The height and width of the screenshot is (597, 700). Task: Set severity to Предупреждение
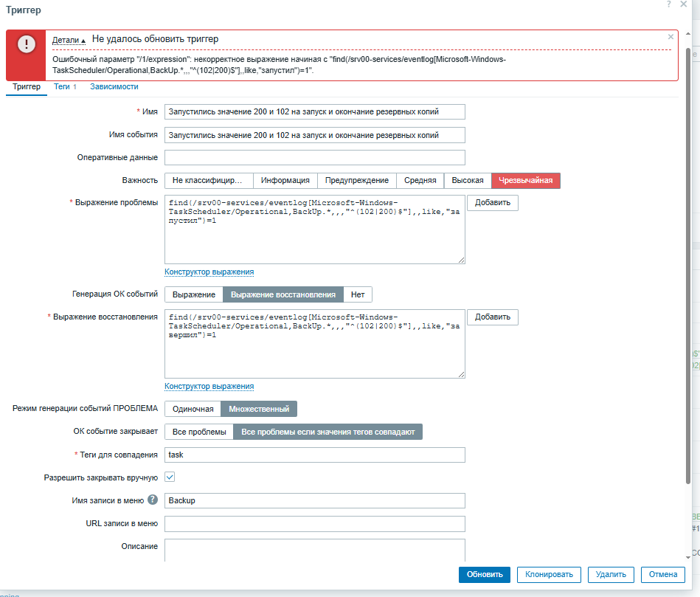[x=357, y=180]
